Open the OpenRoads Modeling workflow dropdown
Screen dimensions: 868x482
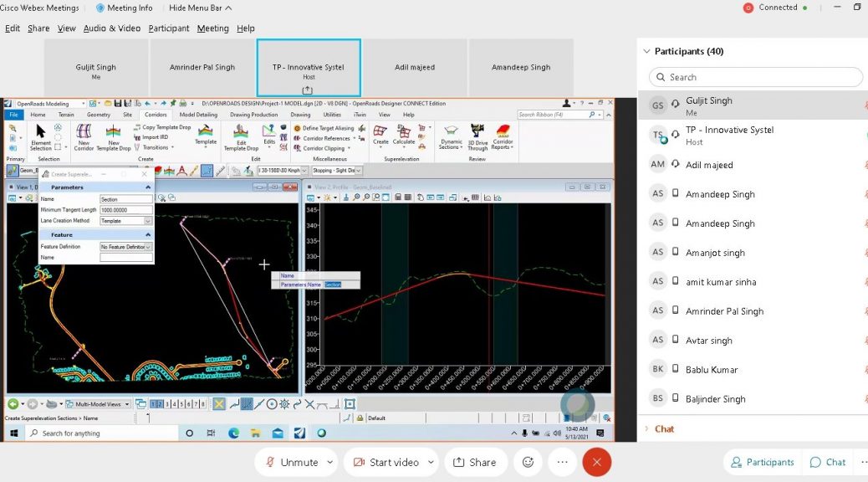(50, 103)
